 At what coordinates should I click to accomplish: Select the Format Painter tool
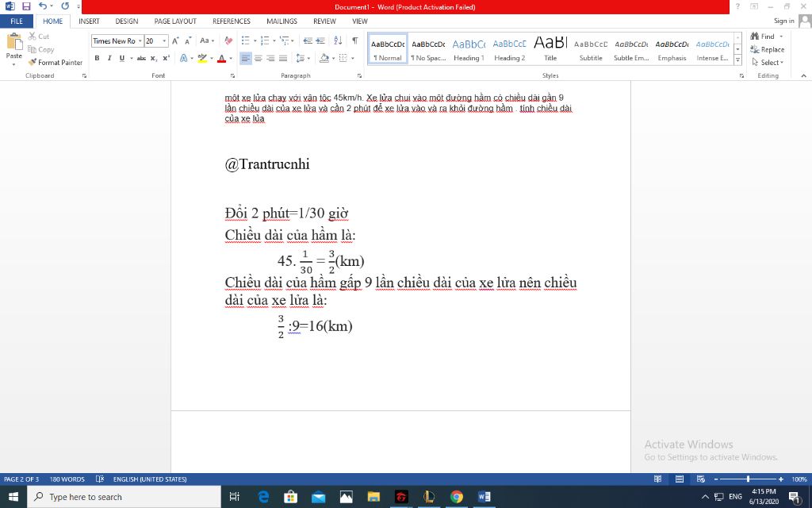point(56,62)
